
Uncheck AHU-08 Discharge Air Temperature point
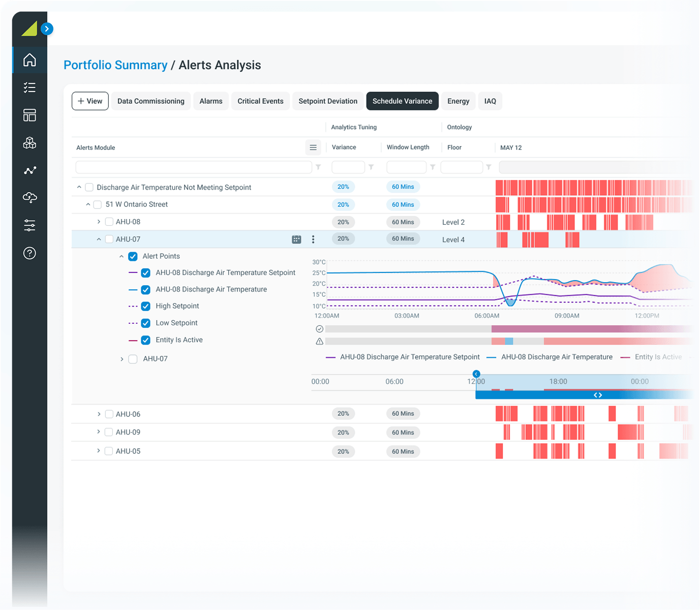tap(145, 290)
